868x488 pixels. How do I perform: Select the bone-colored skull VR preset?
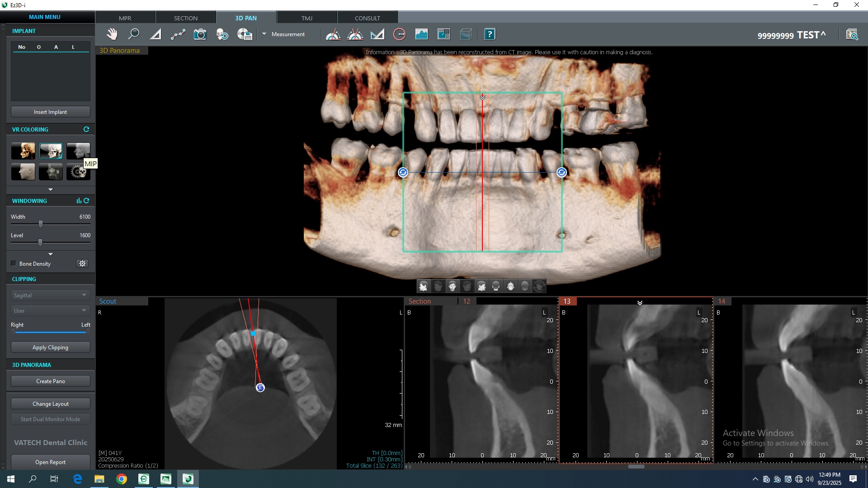tap(23, 151)
